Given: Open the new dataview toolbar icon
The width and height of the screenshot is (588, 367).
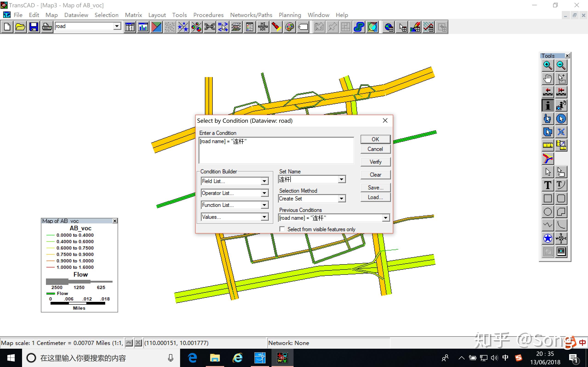Looking at the screenshot, I should (x=130, y=27).
